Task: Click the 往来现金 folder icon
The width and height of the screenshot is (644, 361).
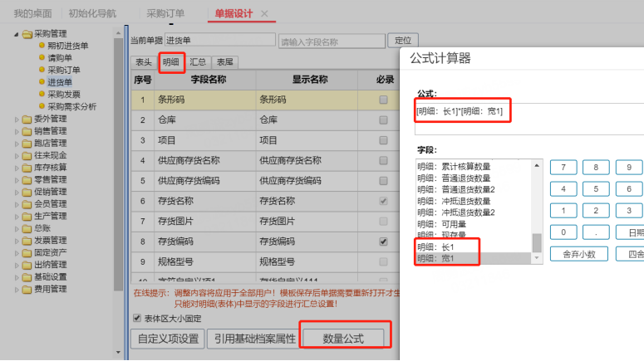Action: pyautogui.click(x=27, y=155)
